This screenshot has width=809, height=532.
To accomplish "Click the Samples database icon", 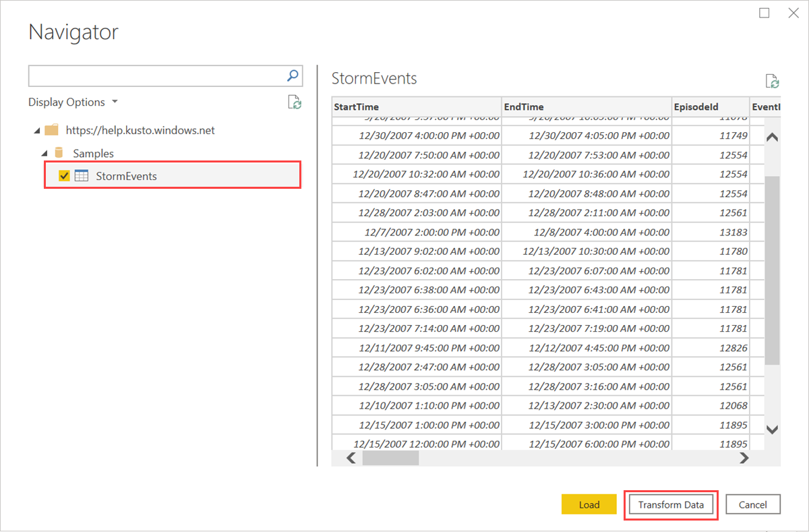I will pos(59,153).
